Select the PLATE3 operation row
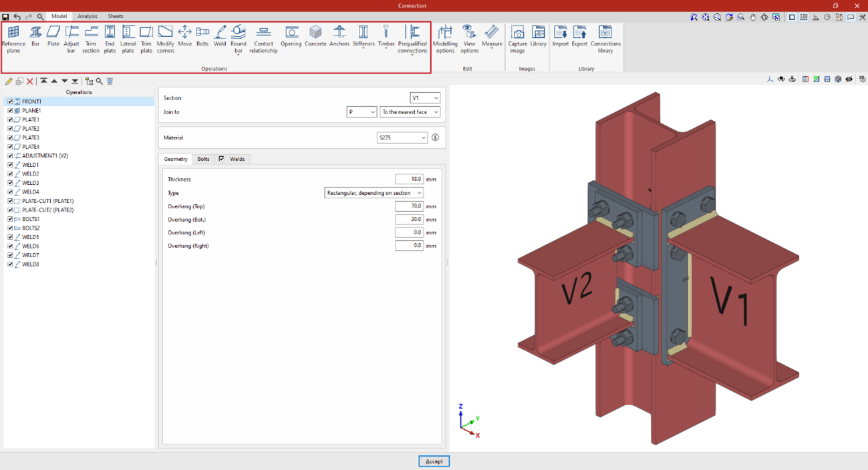868x470 pixels. 80,138
